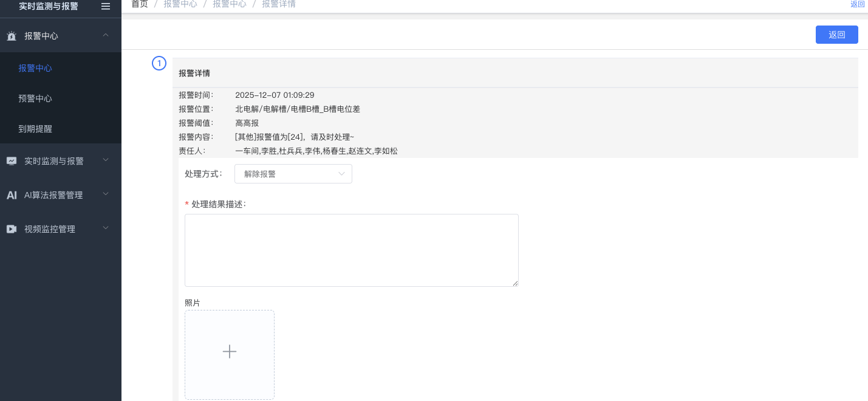Expand the AI算法报警管理 menu chevron
This screenshot has height=401, width=868.
106,194
